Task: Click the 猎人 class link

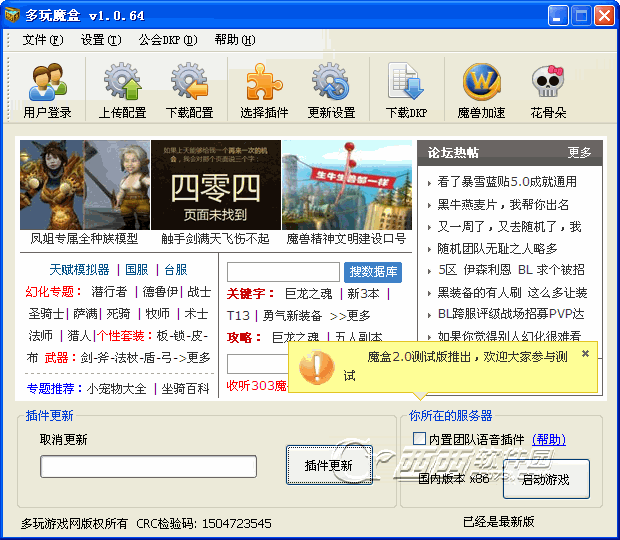Action: [79, 336]
